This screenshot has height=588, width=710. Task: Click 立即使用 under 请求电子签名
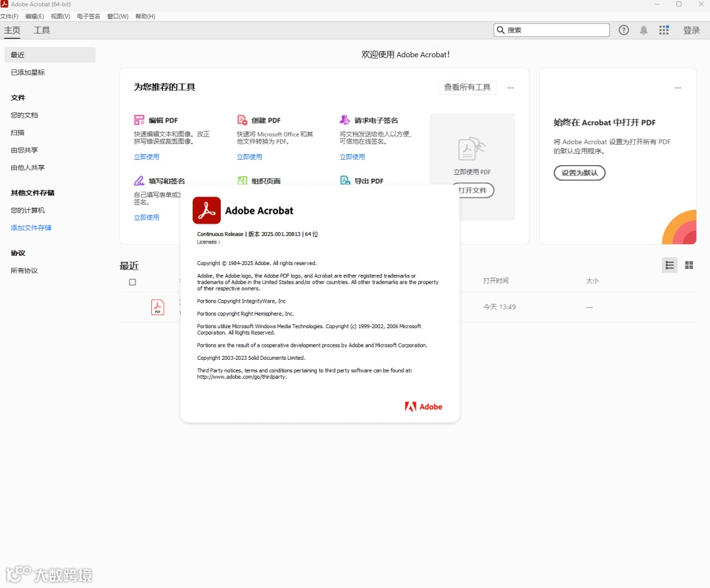tap(352, 157)
